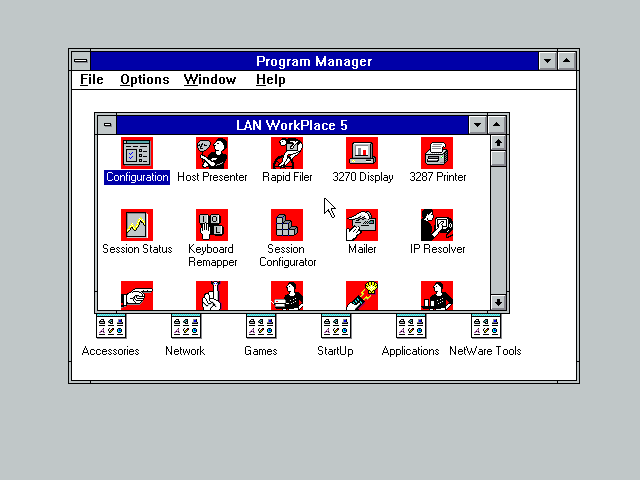Click the IP Resolver label text
Viewport: 640px width, 480px height.
(438, 249)
